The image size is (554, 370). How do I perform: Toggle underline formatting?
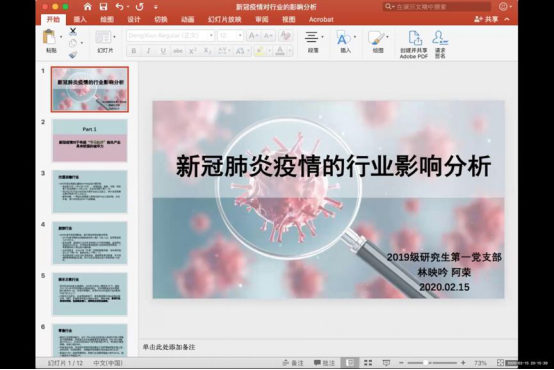(163, 51)
